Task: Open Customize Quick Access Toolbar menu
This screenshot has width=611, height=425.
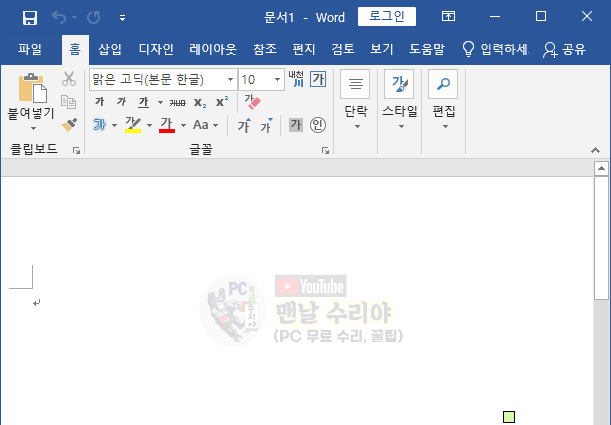Action: coord(122,18)
